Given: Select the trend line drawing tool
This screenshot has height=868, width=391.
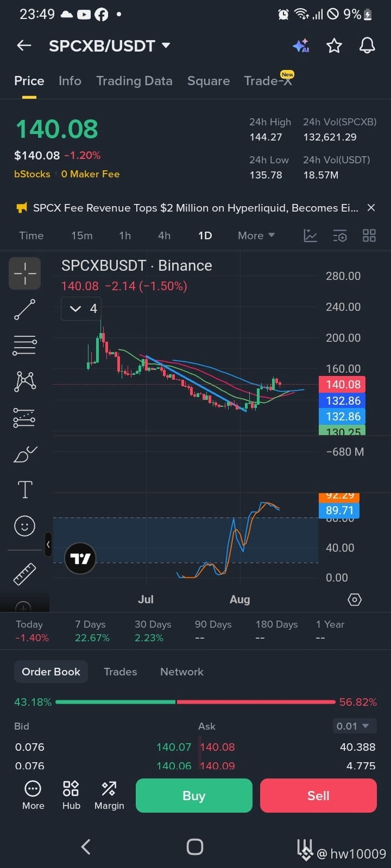Looking at the screenshot, I should point(25,309).
